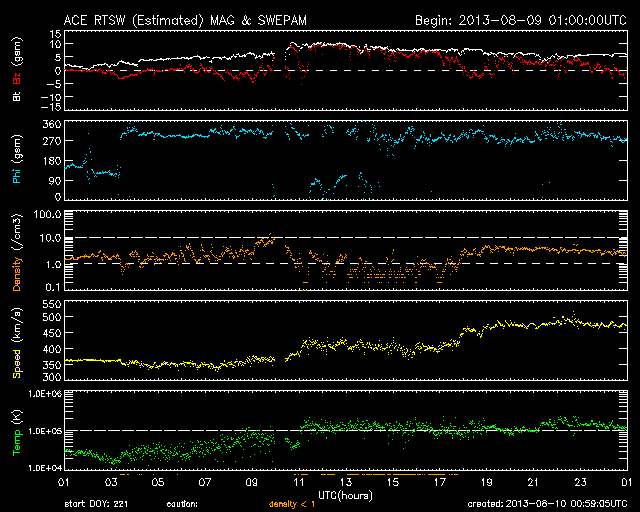Click the orange 'density < 1' caution legend
Viewport: 640px width, 512px height.
point(292,504)
